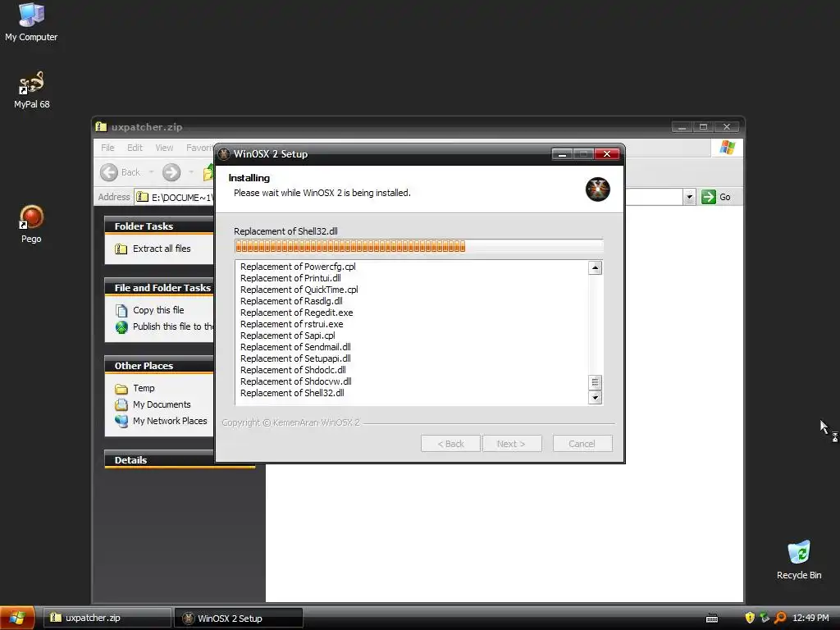Select 'Replacement of Setupapi.dll' log line
Image resolution: width=840 pixels, height=630 pixels.
pos(295,358)
